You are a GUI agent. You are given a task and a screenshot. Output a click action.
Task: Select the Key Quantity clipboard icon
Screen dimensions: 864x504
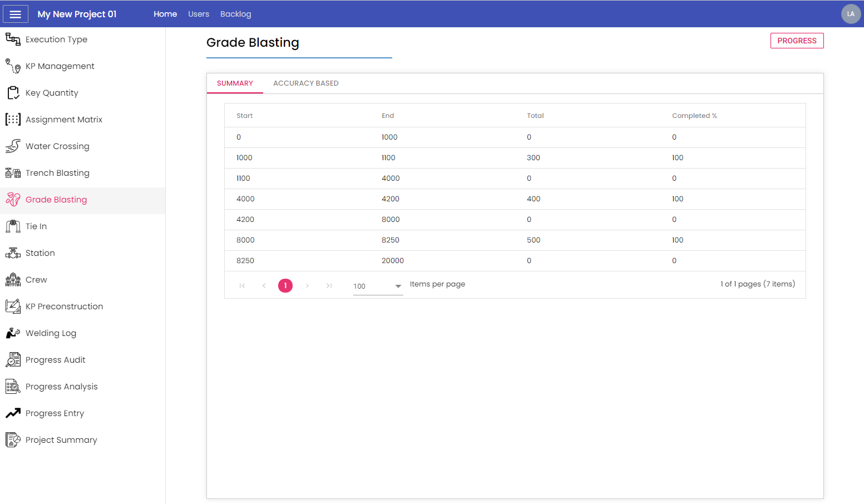click(x=13, y=92)
